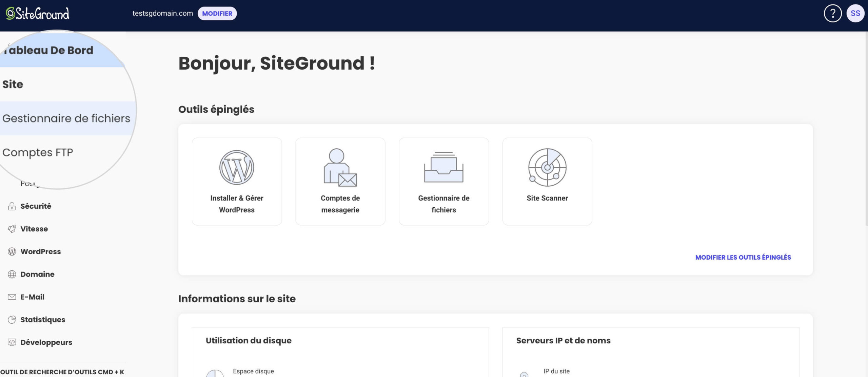Open pinned Gestionnaire de fichiers card label

click(443, 204)
